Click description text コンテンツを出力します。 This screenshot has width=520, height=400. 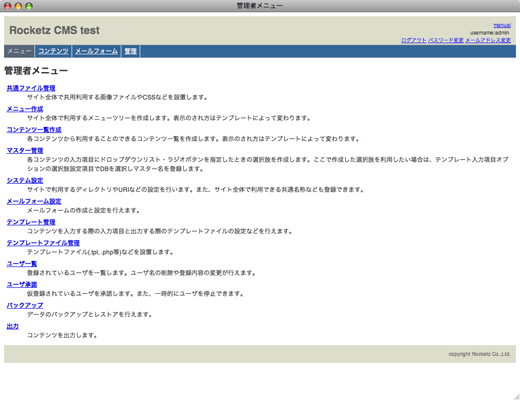click(62, 335)
